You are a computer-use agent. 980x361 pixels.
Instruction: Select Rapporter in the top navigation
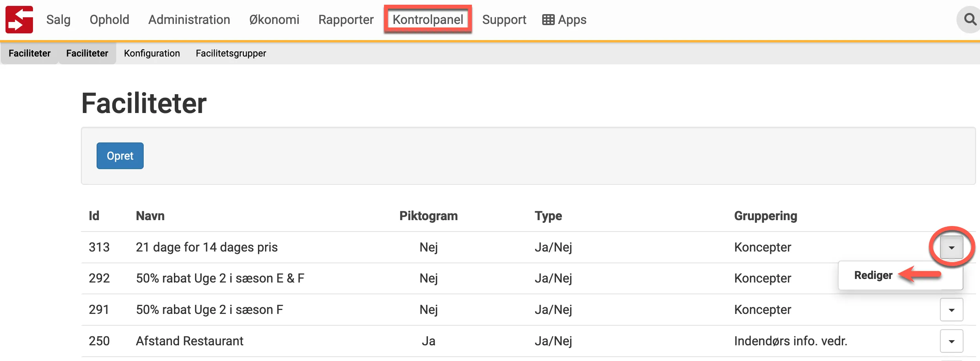click(346, 20)
